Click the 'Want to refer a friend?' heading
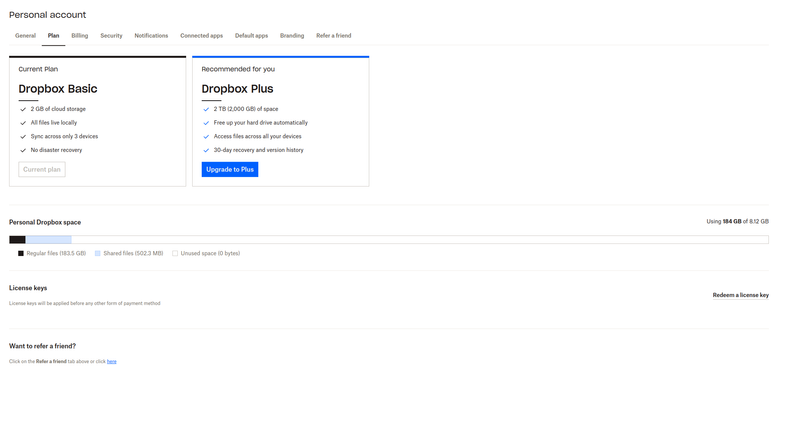The image size is (800, 422). (x=42, y=346)
